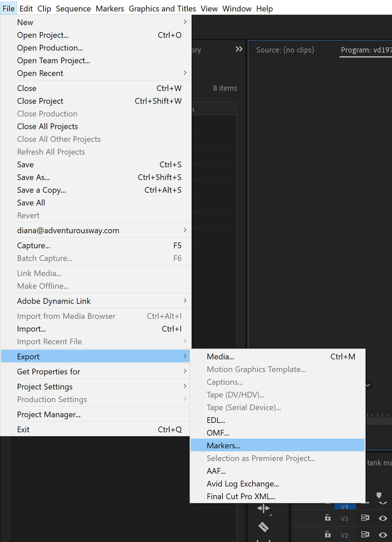Screen dimensions: 392x542
Task: Open the Sequence menu
Action: click(73, 8)
